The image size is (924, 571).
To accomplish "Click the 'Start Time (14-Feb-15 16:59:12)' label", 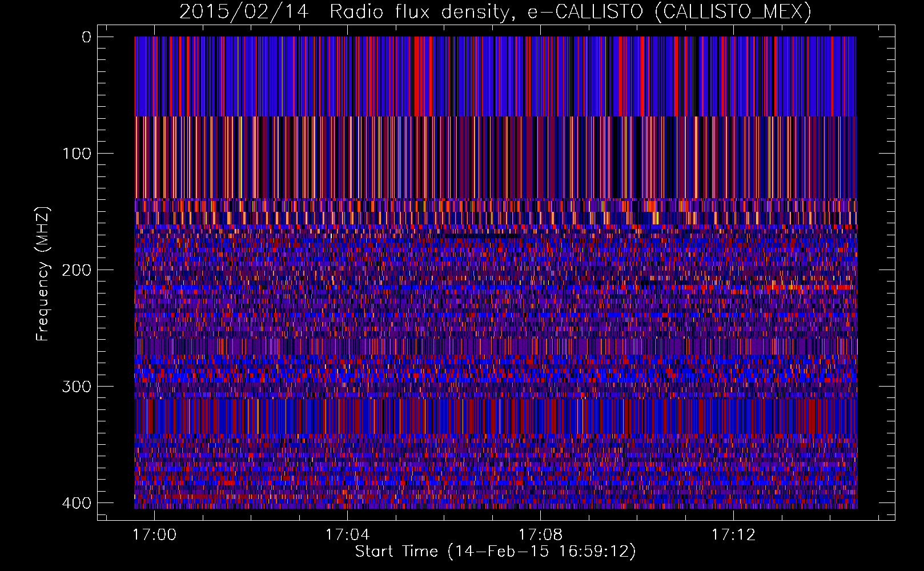I will pos(495,552).
